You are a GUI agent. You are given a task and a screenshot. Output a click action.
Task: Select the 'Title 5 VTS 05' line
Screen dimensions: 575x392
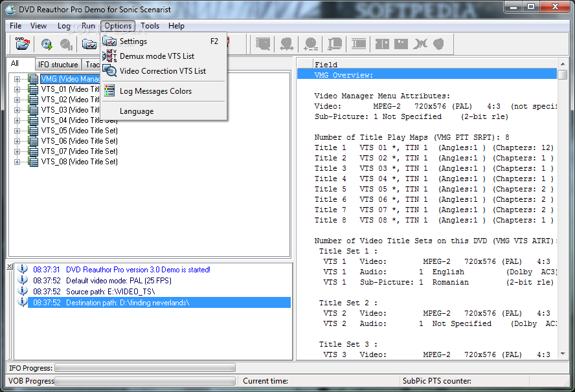(x=434, y=189)
